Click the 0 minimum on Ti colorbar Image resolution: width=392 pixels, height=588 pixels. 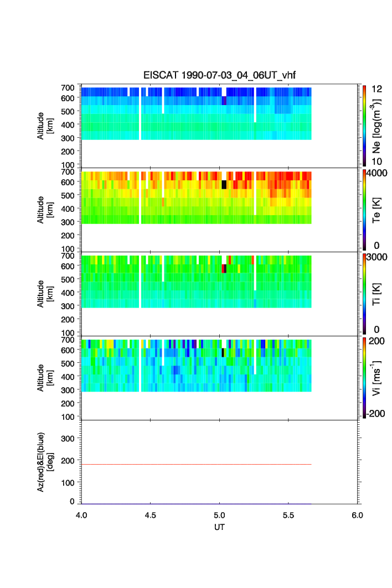[x=376, y=330]
